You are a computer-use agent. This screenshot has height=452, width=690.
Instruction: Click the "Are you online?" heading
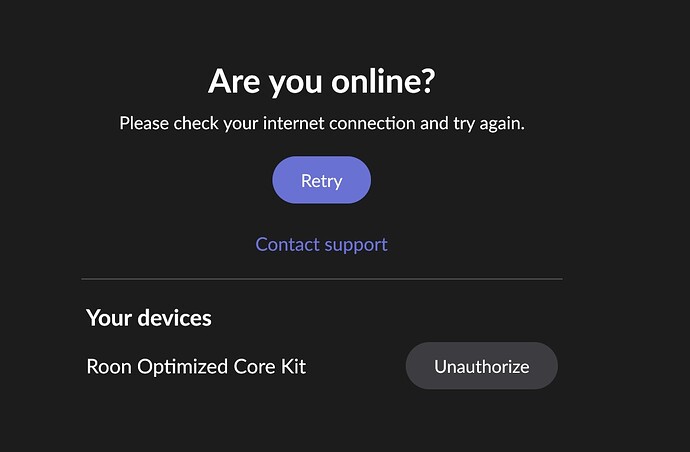321,81
